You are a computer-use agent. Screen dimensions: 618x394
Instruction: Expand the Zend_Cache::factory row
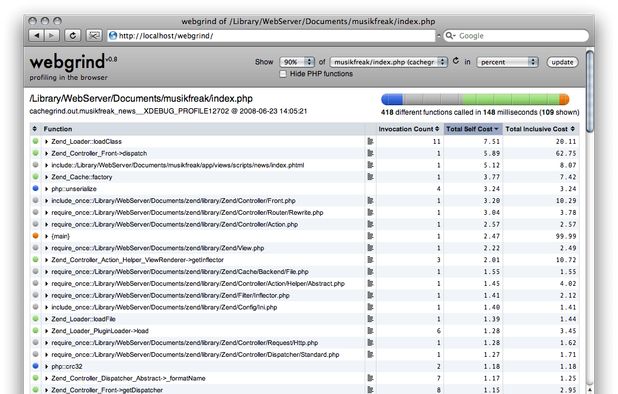[x=47, y=177]
